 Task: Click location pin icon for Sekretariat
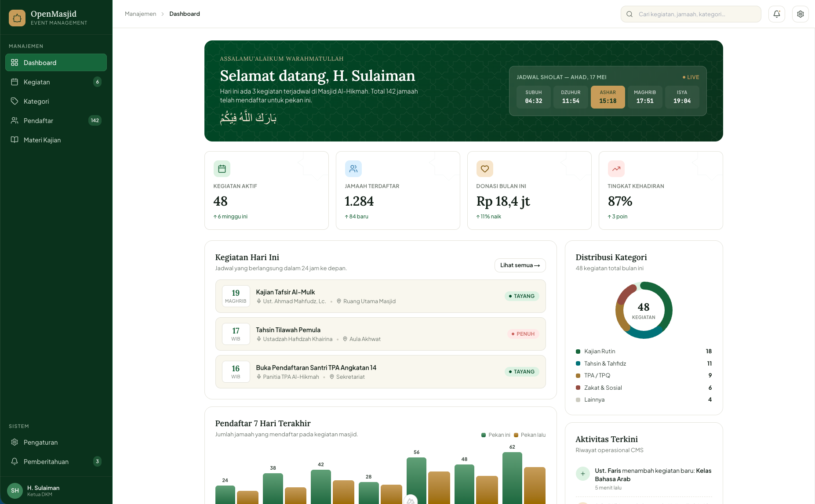332,377
